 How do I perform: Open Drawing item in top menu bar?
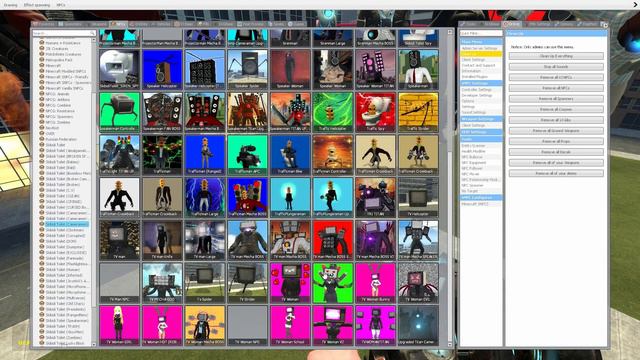point(10,5)
